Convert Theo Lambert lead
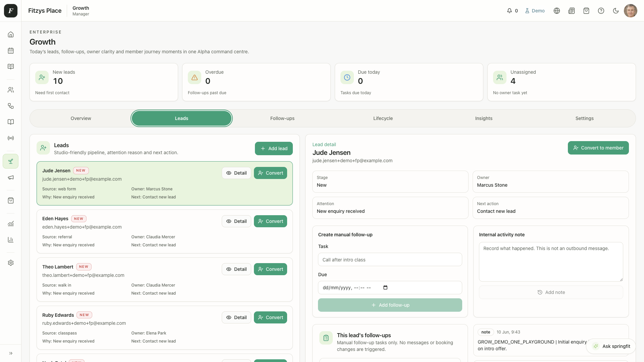 (270, 269)
